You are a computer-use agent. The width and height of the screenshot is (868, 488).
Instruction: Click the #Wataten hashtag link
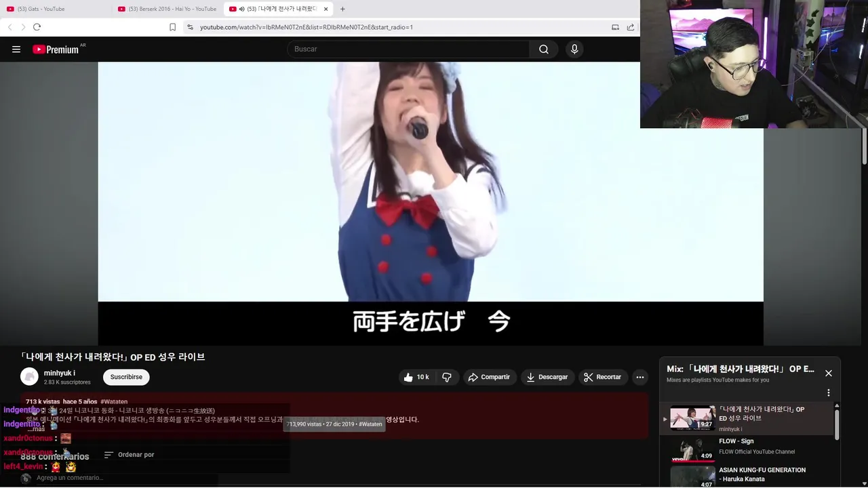click(x=114, y=402)
